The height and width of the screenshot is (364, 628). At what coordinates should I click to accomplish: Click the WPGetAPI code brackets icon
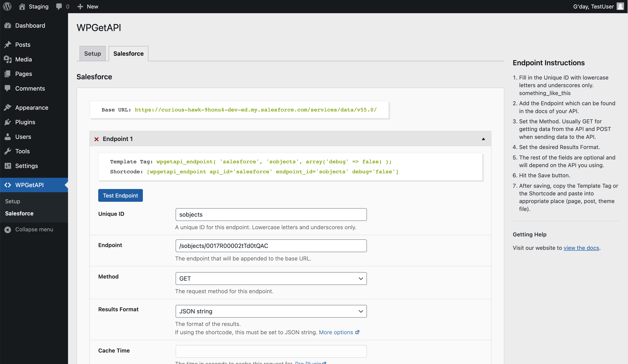click(x=8, y=185)
